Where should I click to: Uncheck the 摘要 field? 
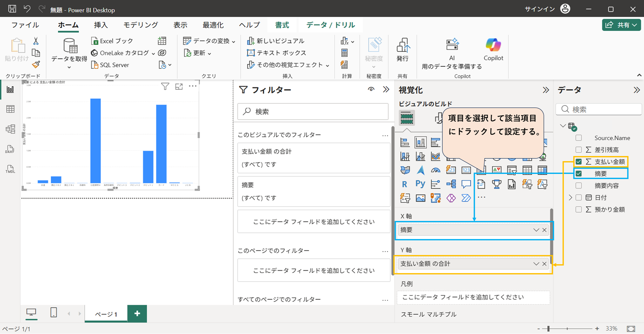pos(579,173)
